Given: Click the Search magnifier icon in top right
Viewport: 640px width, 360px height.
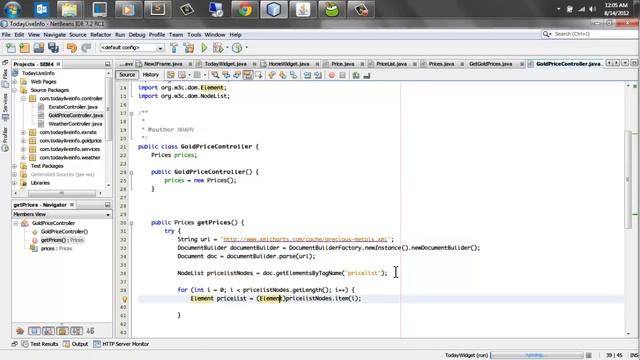Looking at the screenshot, I should [x=546, y=34].
